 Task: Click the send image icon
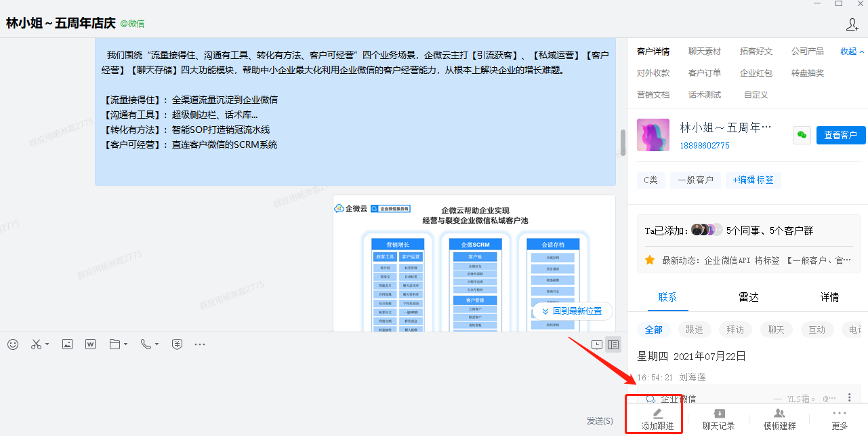[67, 344]
